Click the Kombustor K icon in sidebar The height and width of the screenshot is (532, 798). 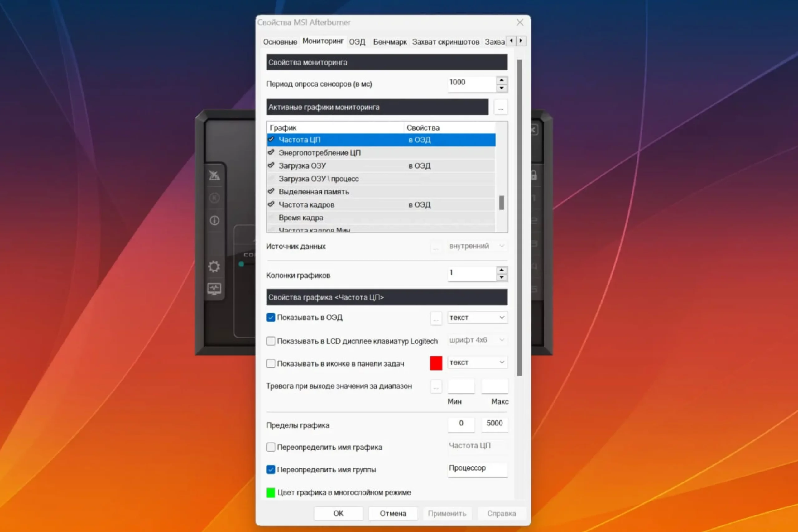click(214, 198)
